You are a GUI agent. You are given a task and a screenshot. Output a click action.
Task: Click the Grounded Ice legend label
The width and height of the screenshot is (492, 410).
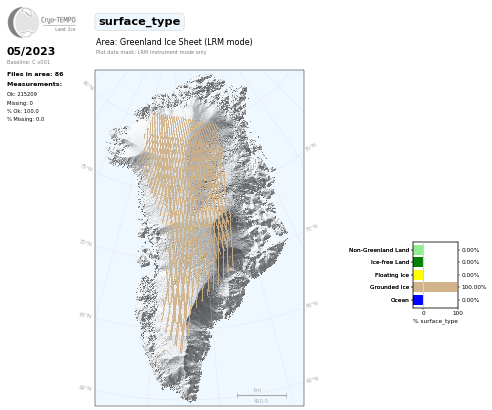tap(389, 287)
